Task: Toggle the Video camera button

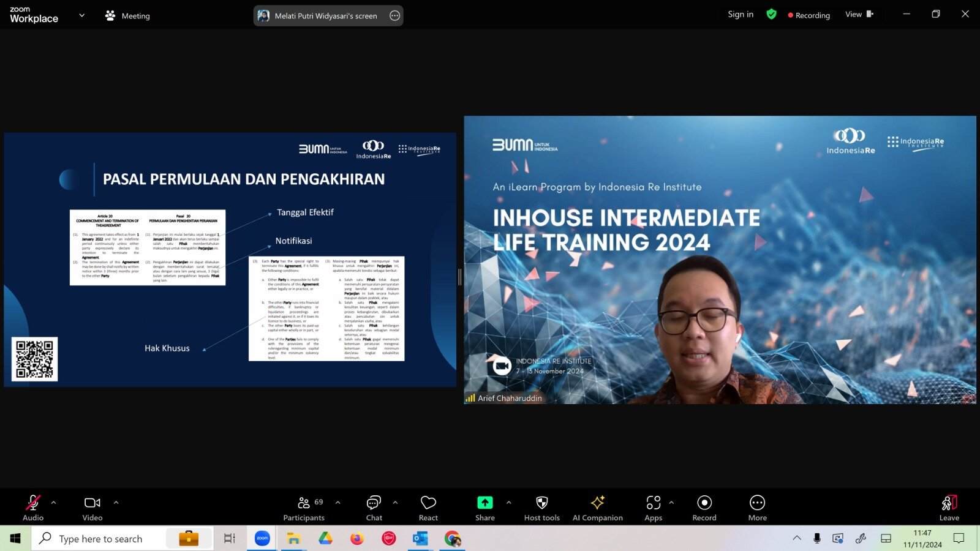Action: click(x=92, y=508)
